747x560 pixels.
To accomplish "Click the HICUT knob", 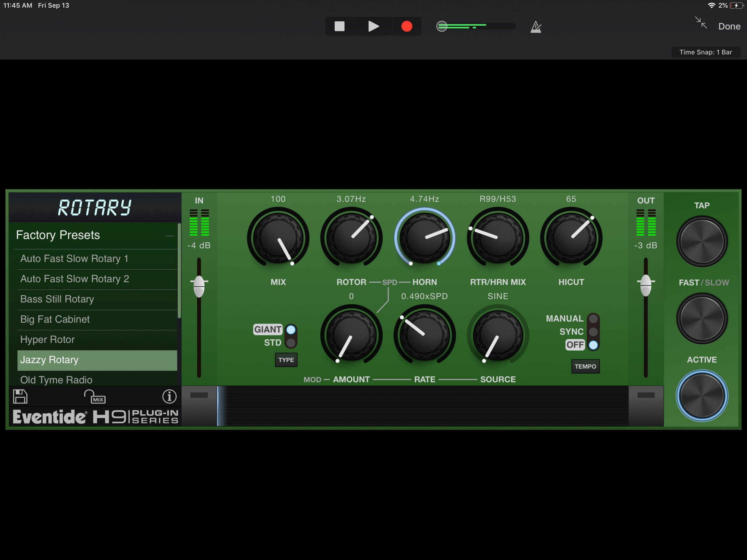I will (571, 238).
